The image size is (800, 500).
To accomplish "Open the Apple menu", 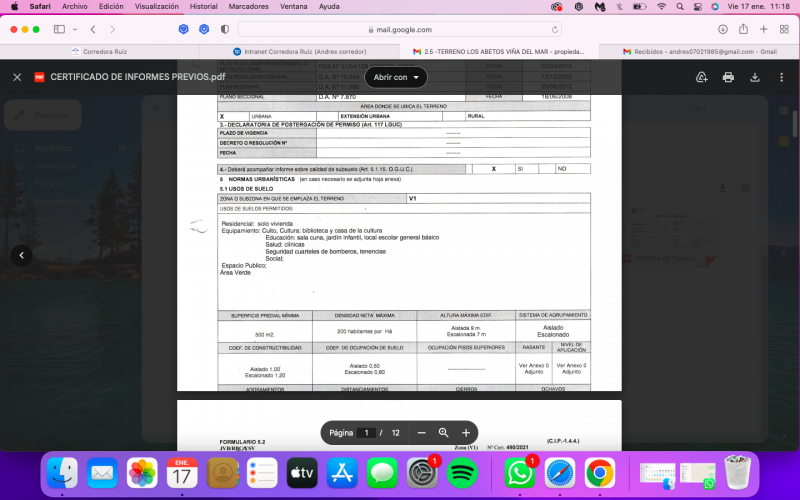I will click(14, 6).
